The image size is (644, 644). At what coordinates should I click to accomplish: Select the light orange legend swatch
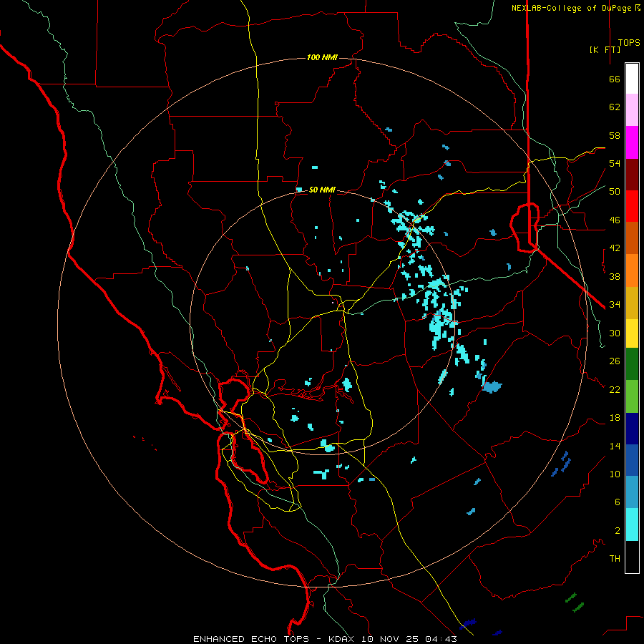(x=632, y=270)
